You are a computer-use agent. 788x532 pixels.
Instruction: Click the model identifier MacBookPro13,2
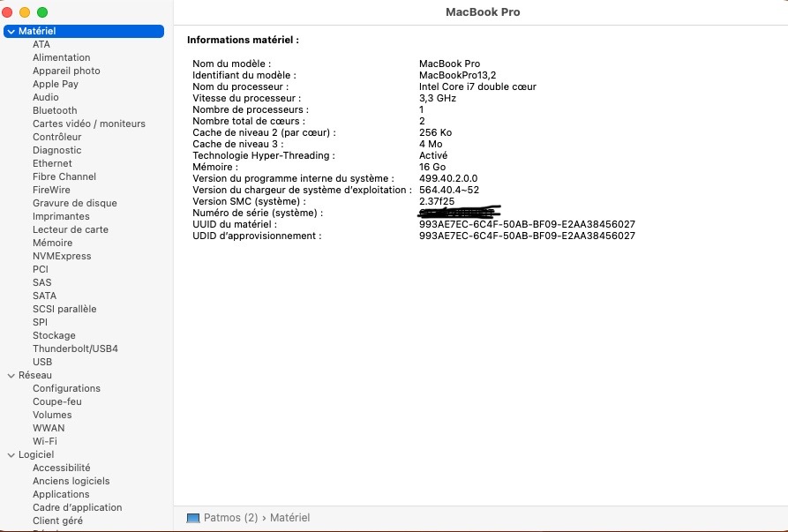457,75
